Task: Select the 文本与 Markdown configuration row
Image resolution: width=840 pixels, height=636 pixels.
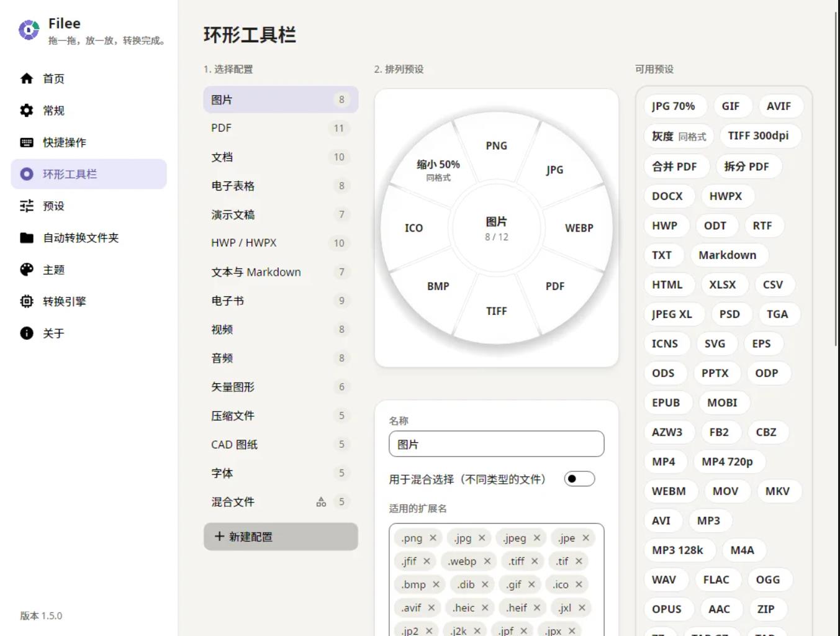Action: 281,272
